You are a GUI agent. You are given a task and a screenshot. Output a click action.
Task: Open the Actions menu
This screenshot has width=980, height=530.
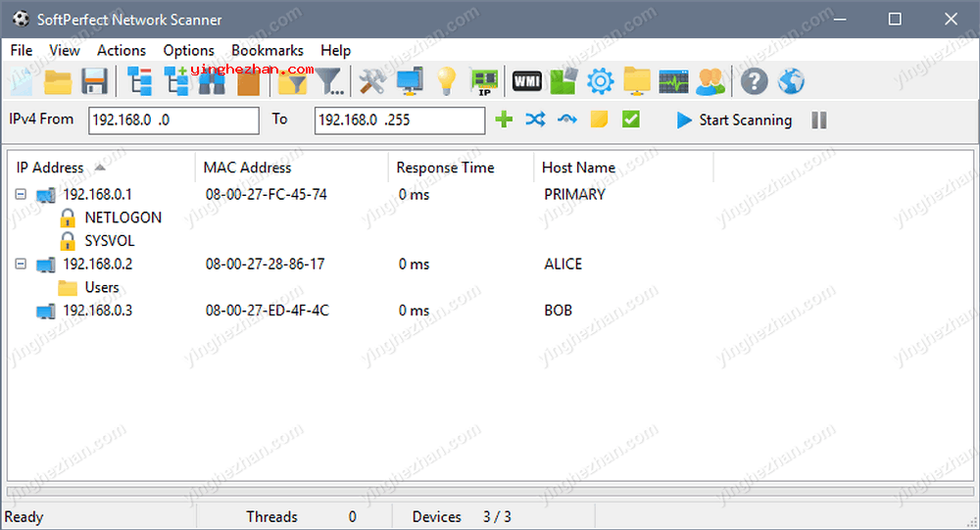click(122, 50)
